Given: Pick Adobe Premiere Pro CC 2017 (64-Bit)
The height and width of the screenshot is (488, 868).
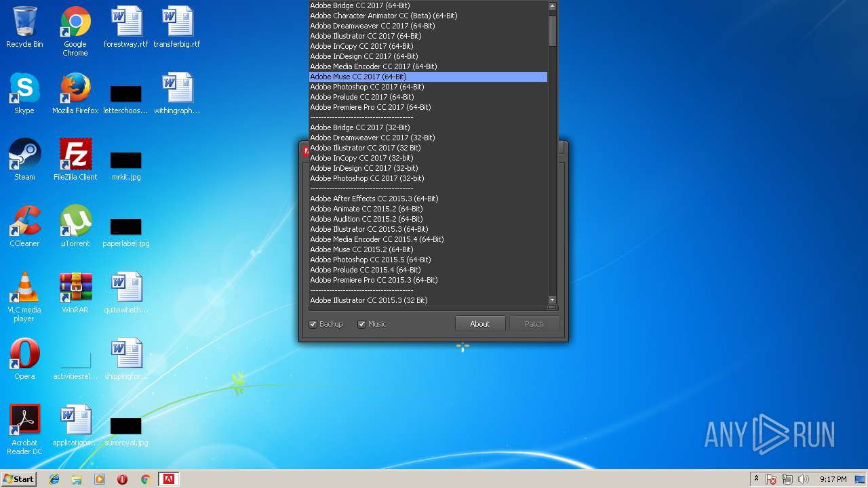Looking at the screenshot, I should pyautogui.click(x=428, y=107).
